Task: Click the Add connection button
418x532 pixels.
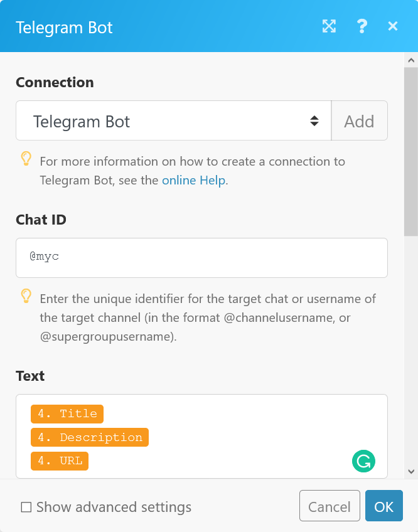Action: click(x=359, y=120)
